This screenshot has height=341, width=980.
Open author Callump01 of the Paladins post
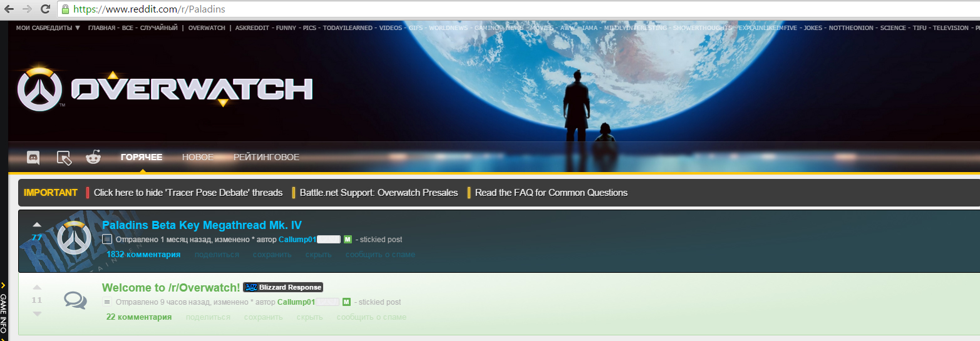coord(297,240)
